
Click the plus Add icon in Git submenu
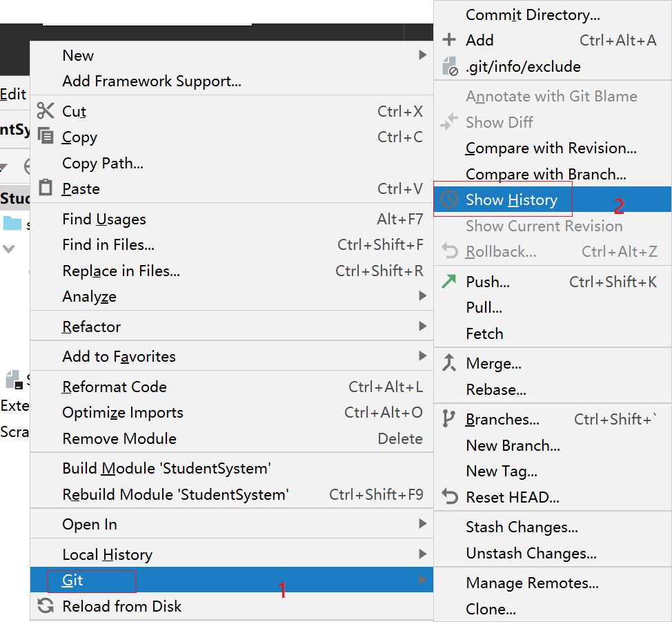pyautogui.click(x=449, y=40)
